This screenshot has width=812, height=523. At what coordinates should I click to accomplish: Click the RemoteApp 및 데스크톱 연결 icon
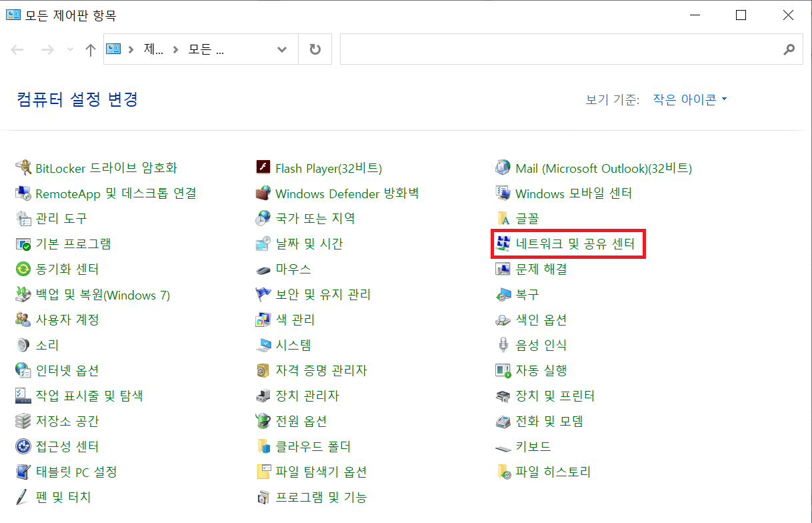pos(23,193)
